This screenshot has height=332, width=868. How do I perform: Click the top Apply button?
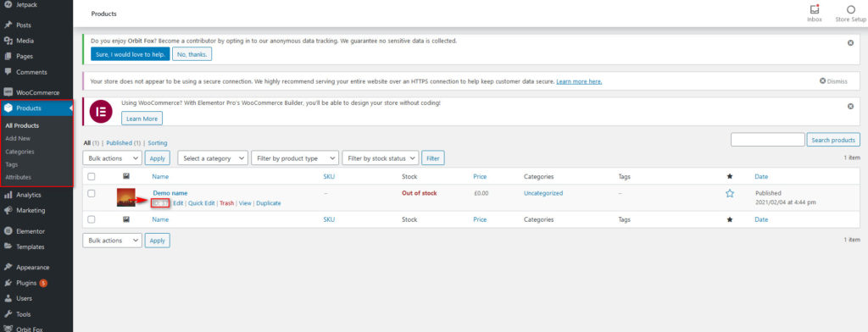[x=157, y=158]
